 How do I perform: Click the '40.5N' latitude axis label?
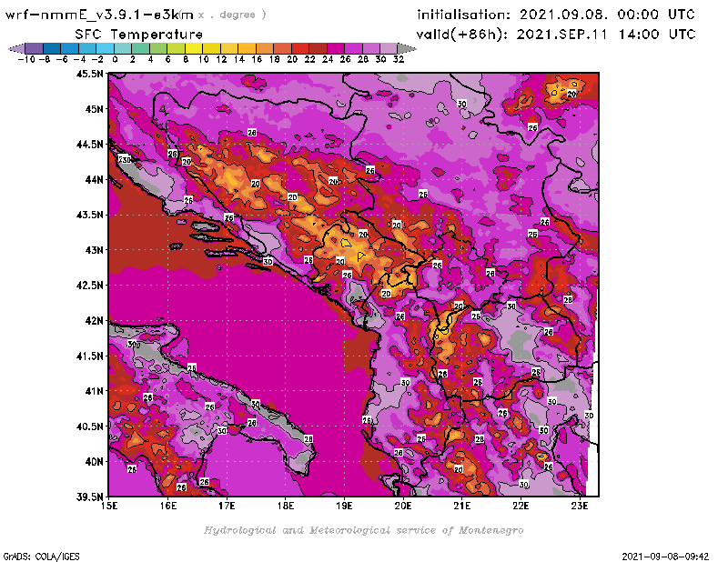pyautogui.click(x=89, y=426)
